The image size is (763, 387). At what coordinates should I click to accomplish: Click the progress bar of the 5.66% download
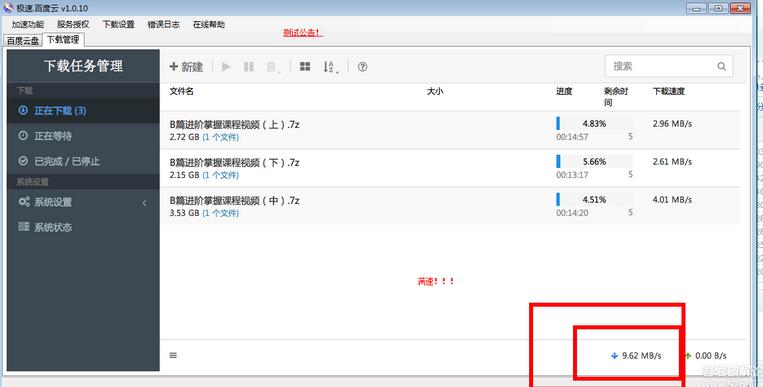(595, 162)
